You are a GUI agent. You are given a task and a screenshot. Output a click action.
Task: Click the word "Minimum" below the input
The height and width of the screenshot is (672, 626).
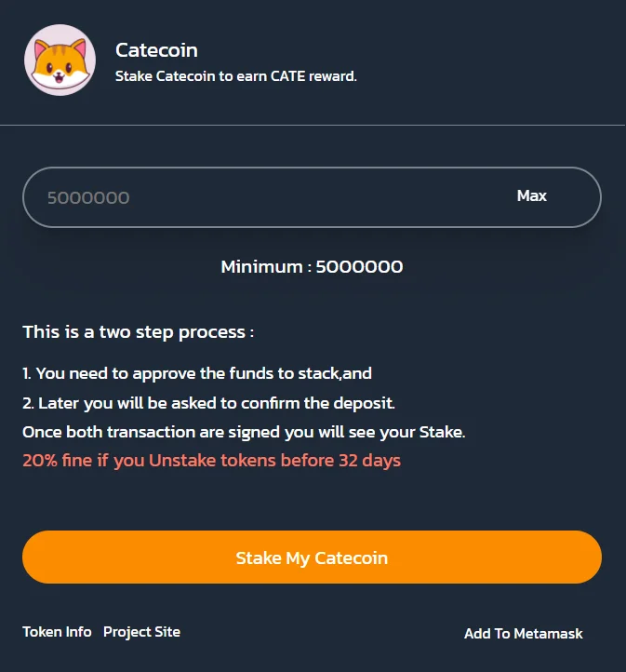261,267
